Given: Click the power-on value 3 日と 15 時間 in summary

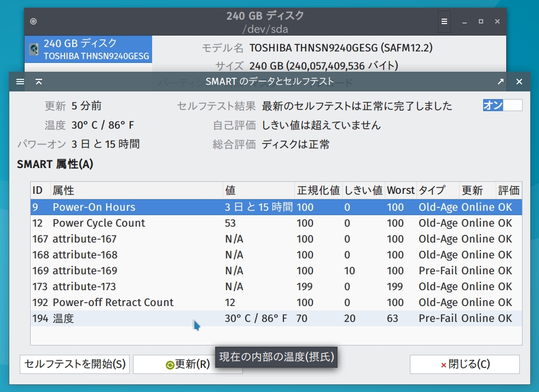Looking at the screenshot, I should [106, 144].
